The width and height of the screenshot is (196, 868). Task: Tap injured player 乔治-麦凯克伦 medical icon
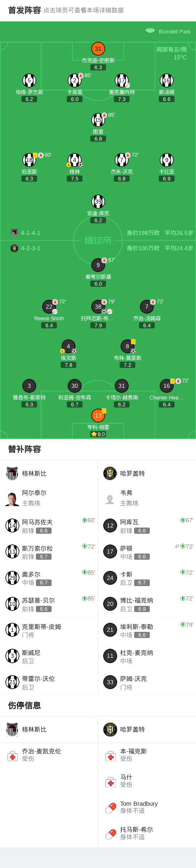[x=12, y=756]
